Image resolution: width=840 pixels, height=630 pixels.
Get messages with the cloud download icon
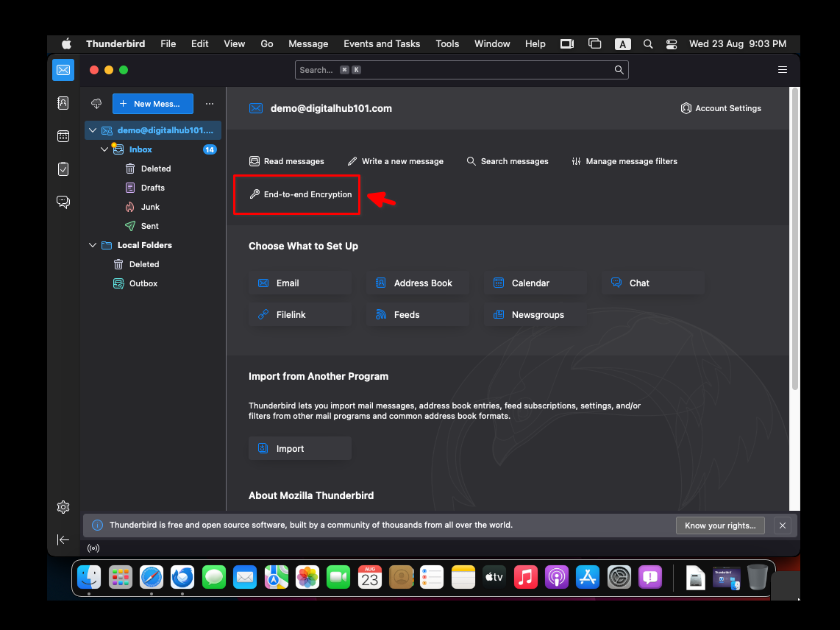pos(96,104)
